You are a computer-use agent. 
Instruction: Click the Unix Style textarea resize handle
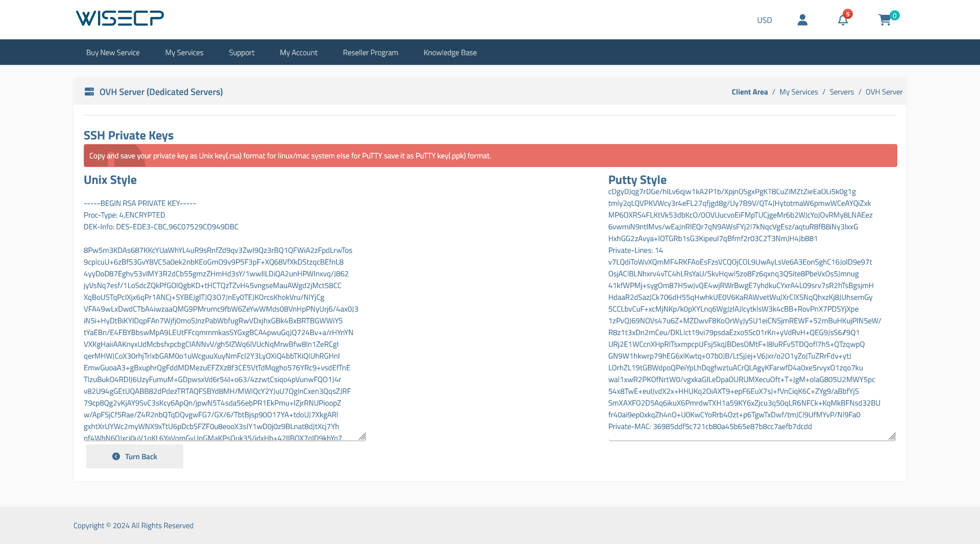(x=362, y=436)
